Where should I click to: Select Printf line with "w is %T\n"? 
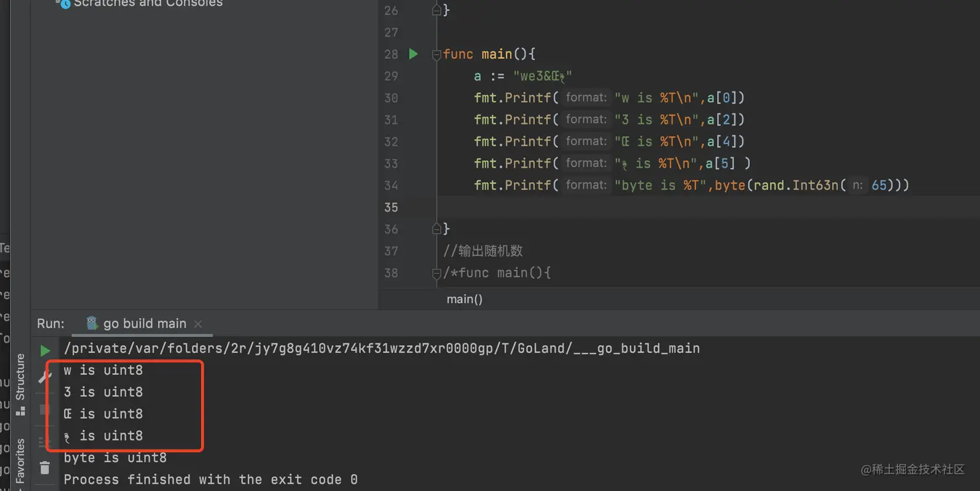(609, 98)
